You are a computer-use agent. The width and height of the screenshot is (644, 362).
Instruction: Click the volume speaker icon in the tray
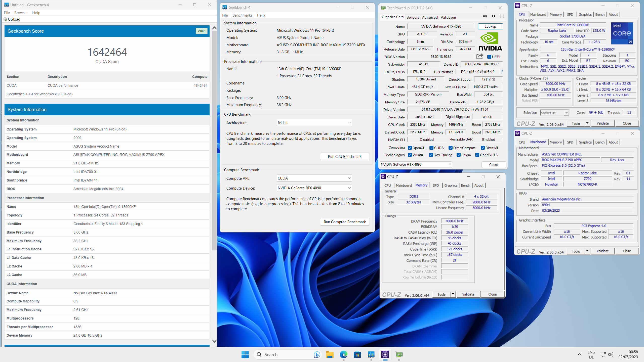click(x=611, y=354)
